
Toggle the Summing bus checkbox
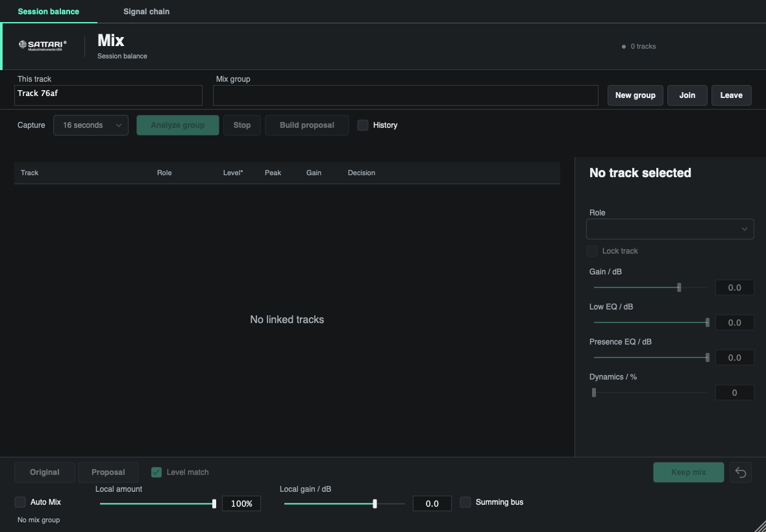[x=465, y=502]
